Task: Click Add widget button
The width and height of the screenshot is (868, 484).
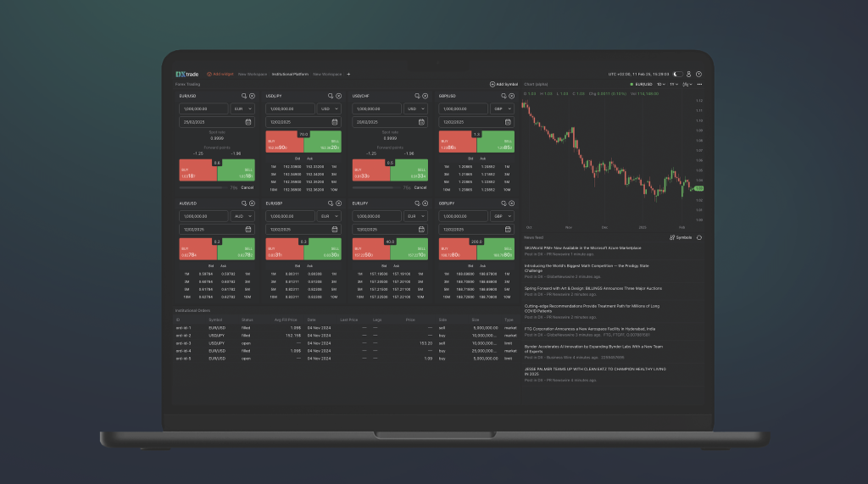Action: point(220,75)
